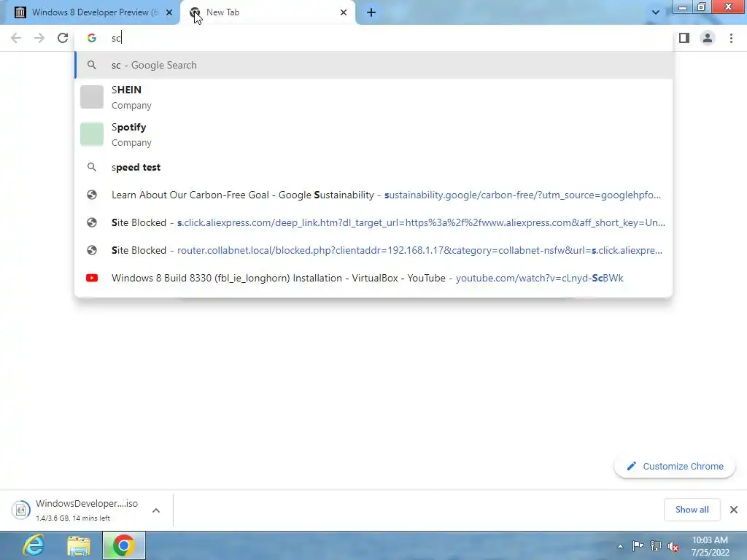This screenshot has height=560, width=747.
Task: Click the SHEIN thumbnail image
Action: [x=91, y=97]
